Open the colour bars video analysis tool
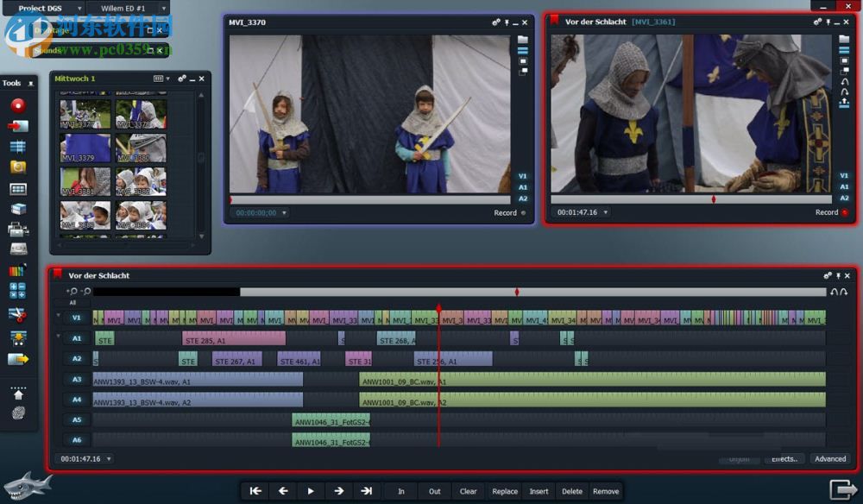The height and width of the screenshot is (504, 863). pyautogui.click(x=17, y=271)
